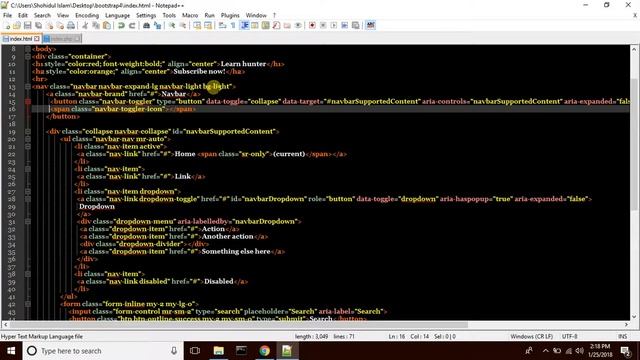This screenshot has height=360, width=640.
Task: Open Find with the binoculars icon
Action: point(147,25)
